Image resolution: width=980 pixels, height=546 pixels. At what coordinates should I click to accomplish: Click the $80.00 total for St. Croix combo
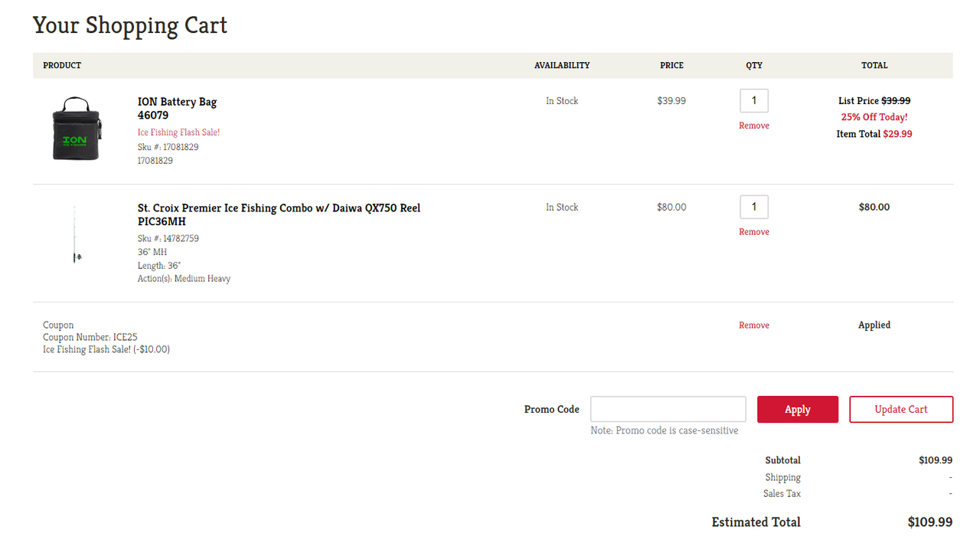pos(874,207)
